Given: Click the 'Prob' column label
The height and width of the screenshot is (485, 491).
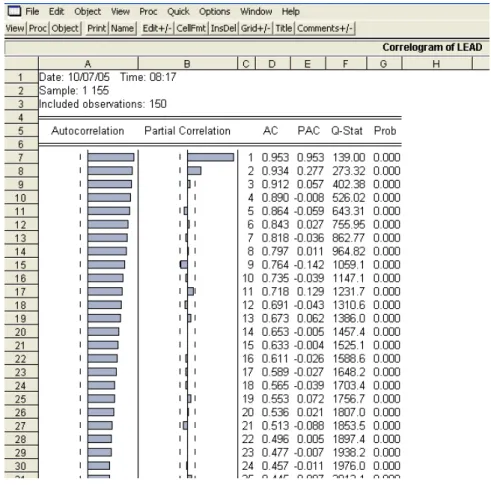Looking at the screenshot, I should tap(385, 131).
